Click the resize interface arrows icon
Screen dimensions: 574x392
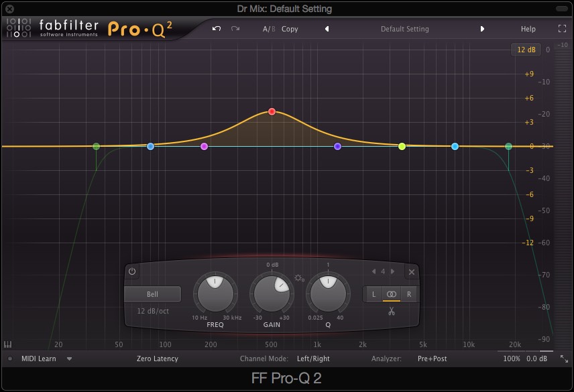point(564,358)
